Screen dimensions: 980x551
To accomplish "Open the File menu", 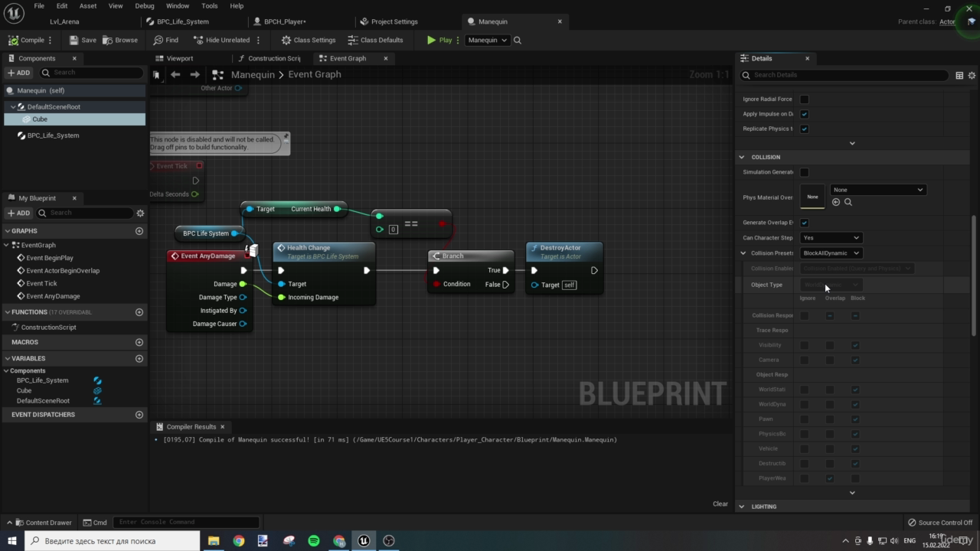I will [39, 5].
